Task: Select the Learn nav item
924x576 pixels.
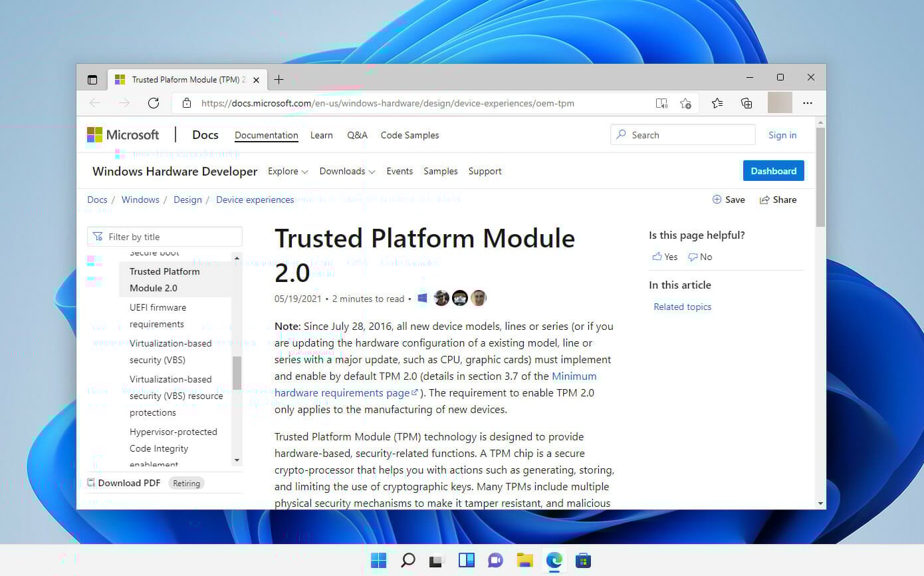Action: pos(322,135)
